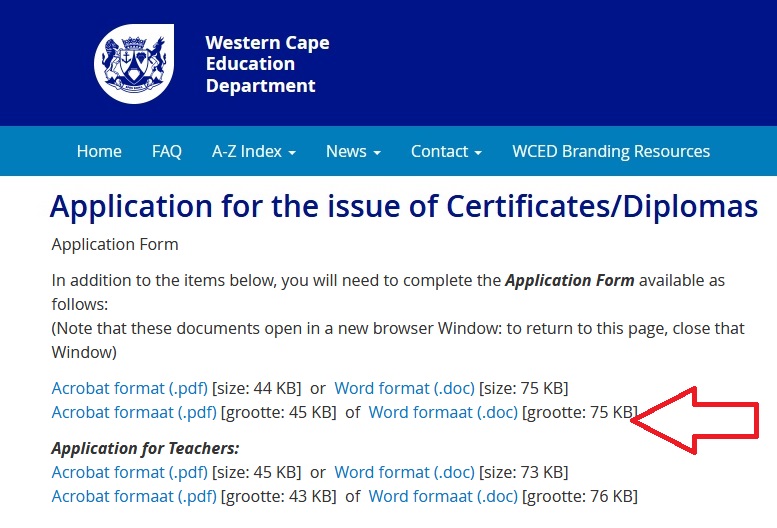The image size is (777, 528).
Task: Open teachers' 43 KB Acrobat formaat (.pdf)
Action: coord(134,496)
